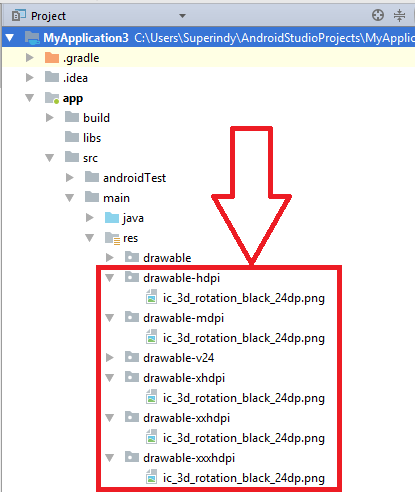Select PNG image icon under drawable-xxxhdpi

(152, 477)
